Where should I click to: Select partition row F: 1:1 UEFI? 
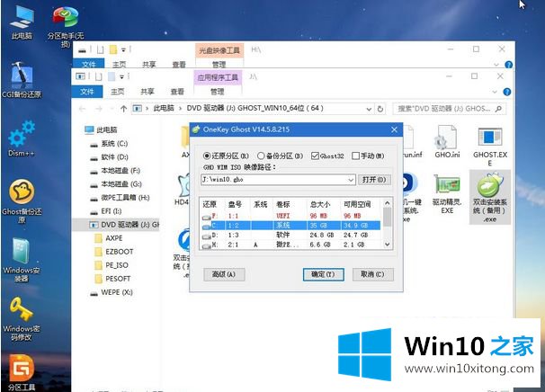(x=291, y=216)
